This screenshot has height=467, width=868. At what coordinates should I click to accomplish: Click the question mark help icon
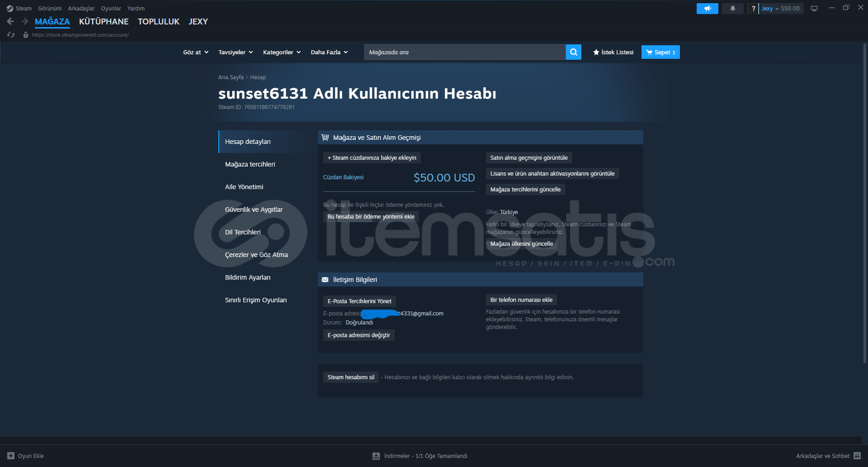[753, 9]
